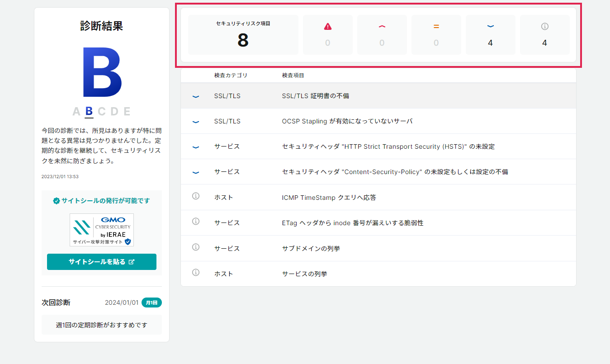Click the red critical warning triangle icon
Screen dimensions: 610x364
coord(328,27)
